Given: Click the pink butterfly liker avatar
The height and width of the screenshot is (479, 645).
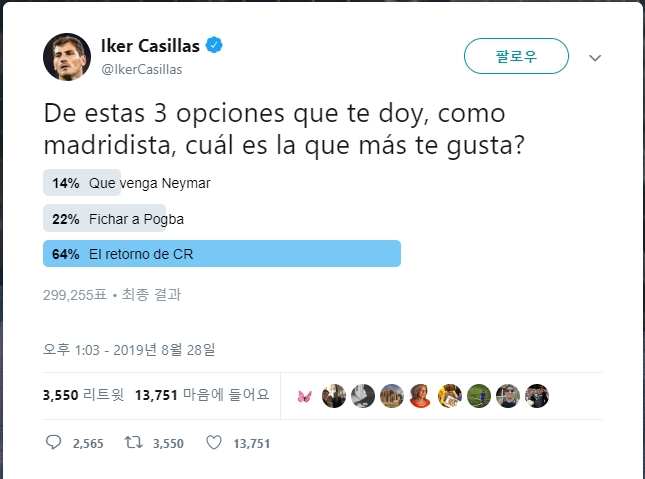Looking at the screenshot, I should pos(304,396).
